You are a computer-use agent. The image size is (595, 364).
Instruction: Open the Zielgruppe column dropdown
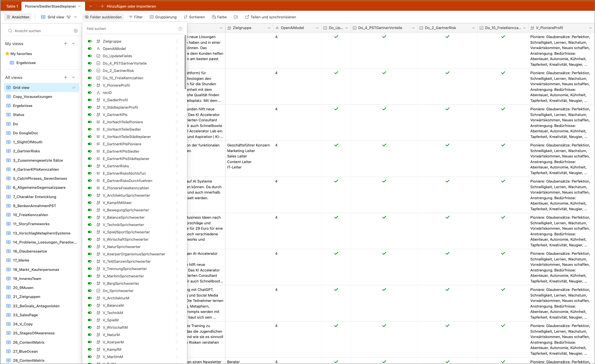point(269,28)
